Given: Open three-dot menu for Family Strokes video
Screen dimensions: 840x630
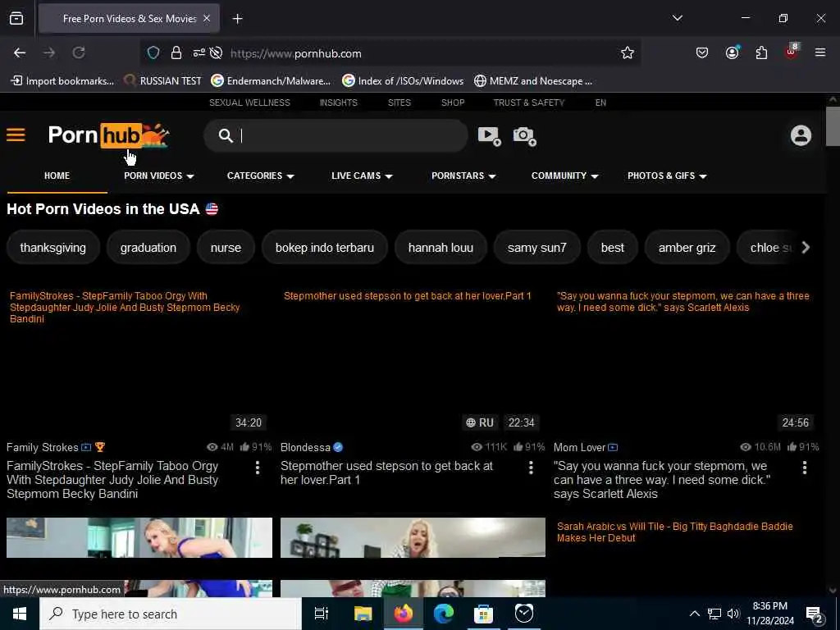Looking at the screenshot, I should pos(258,468).
